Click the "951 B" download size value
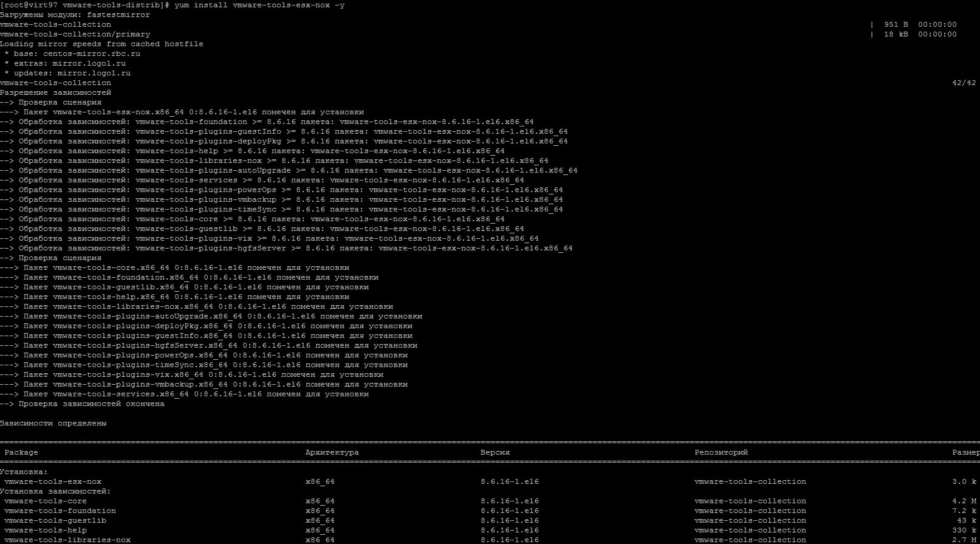This screenshot has height=544, width=980. tap(896, 24)
